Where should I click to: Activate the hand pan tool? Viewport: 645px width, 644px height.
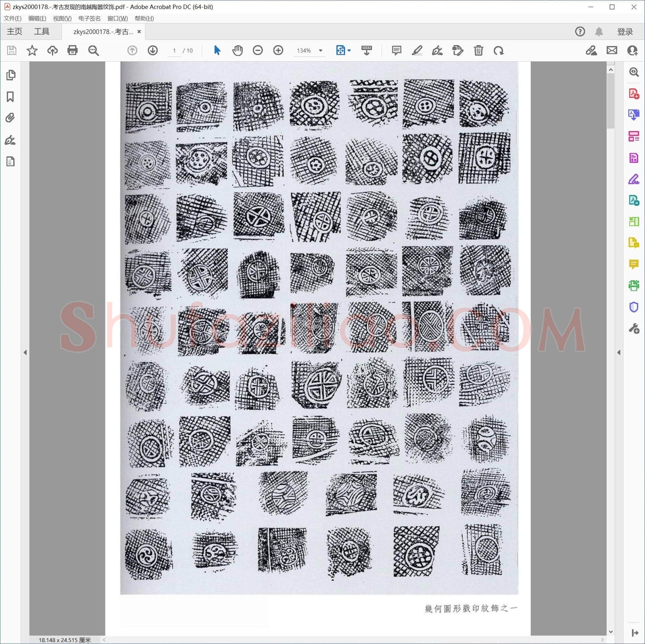pyautogui.click(x=237, y=50)
